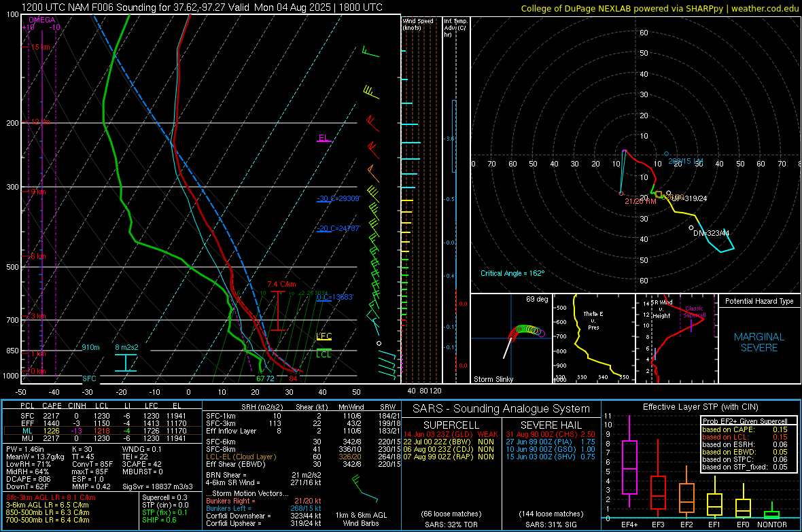802x532 pixels.
Task: Click the red "7.4 C/km" lapse rate label
Action: coord(282,285)
